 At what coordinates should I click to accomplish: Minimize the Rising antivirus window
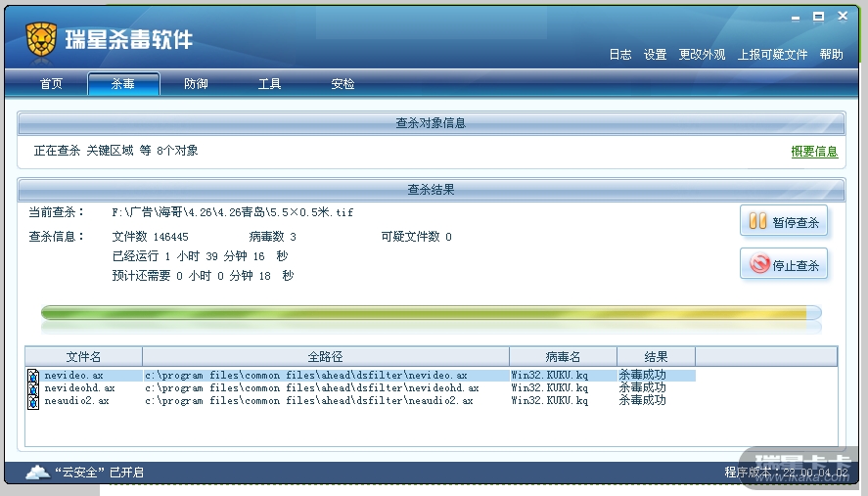coord(796,18)
